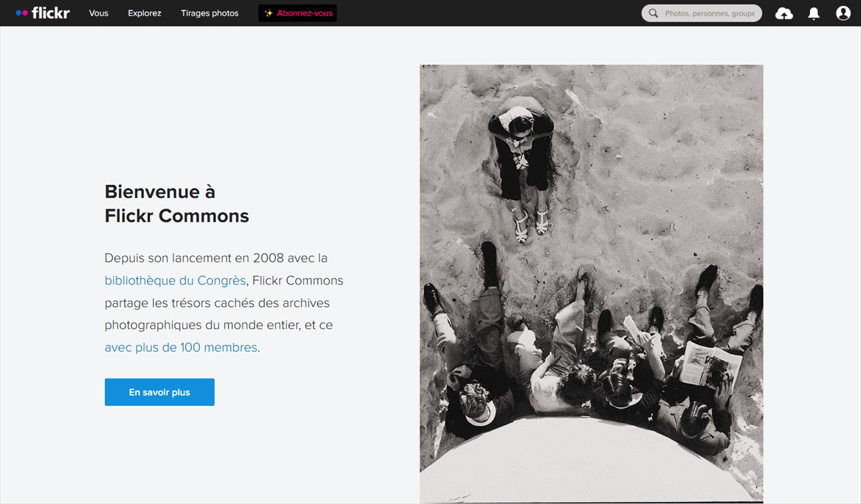861x504 pixels.
Task: Click the search magnifier icon
Action: click(653, 13)
